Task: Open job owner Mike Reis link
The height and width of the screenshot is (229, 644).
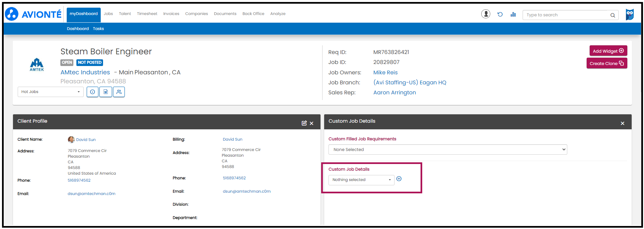Action: [x=386, y=73]
